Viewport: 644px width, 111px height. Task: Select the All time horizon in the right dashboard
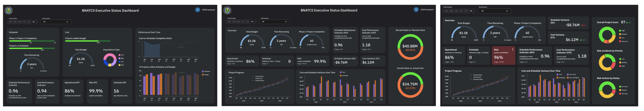coord(471,11)
